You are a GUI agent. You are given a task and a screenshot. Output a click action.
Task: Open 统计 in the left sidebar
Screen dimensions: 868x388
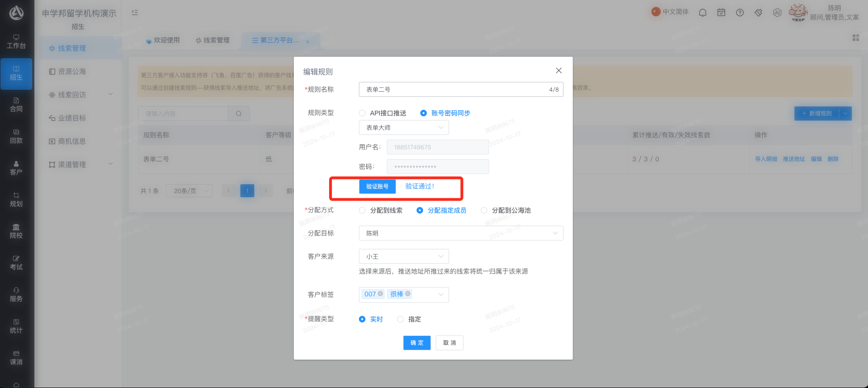tap(16, 326)
